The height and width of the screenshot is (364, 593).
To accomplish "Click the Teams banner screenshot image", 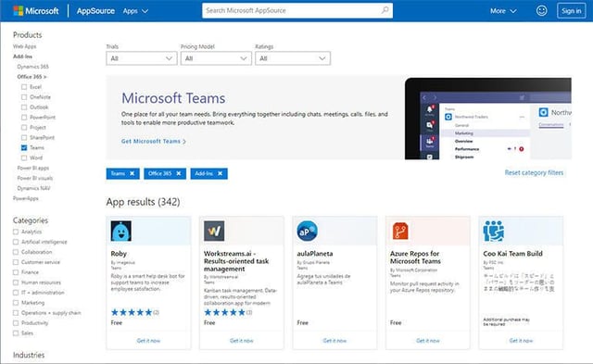I will 488,119.
